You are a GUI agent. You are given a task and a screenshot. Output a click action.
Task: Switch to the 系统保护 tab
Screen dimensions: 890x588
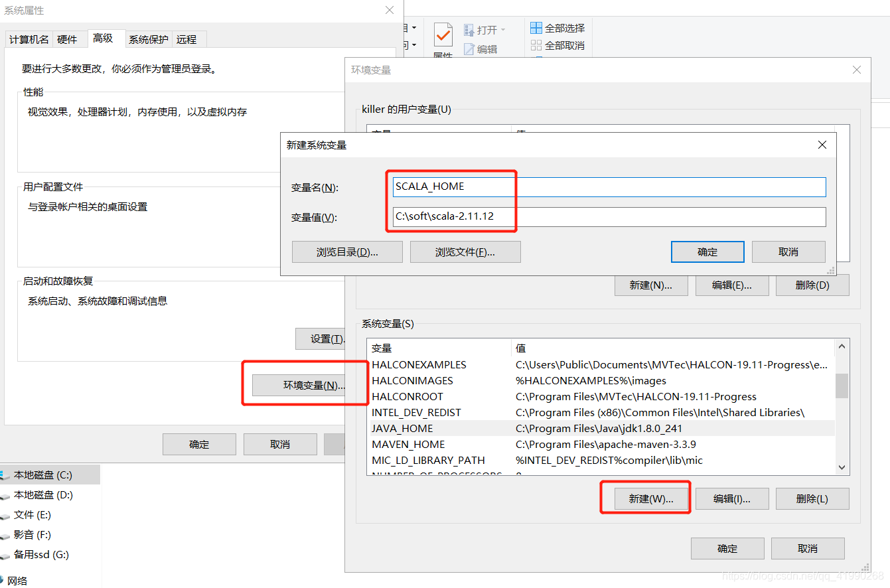149,40
